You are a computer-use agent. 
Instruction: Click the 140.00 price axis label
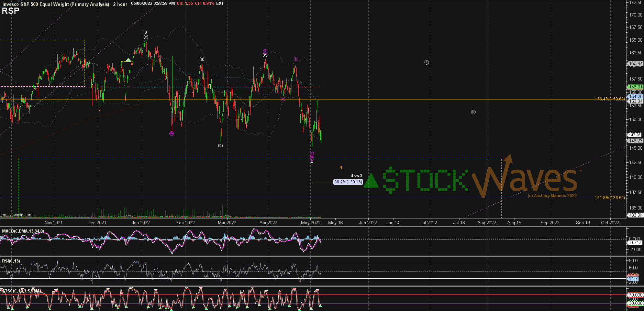[x=636, y=177]
